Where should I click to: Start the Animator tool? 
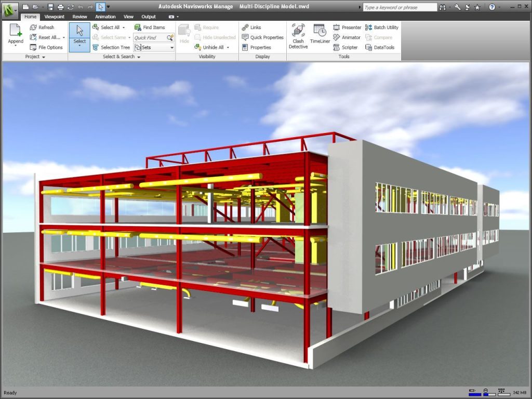pyautogui.click(x=347, y=37)
